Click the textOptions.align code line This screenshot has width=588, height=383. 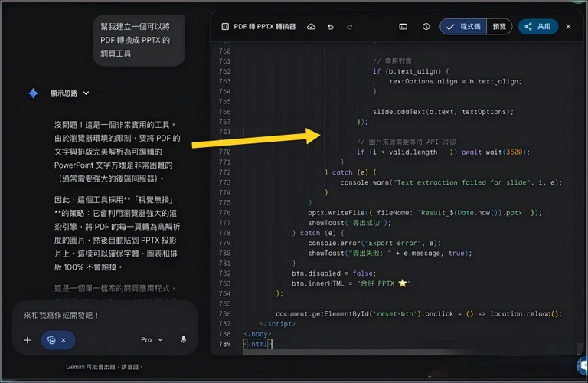point(456,81)
